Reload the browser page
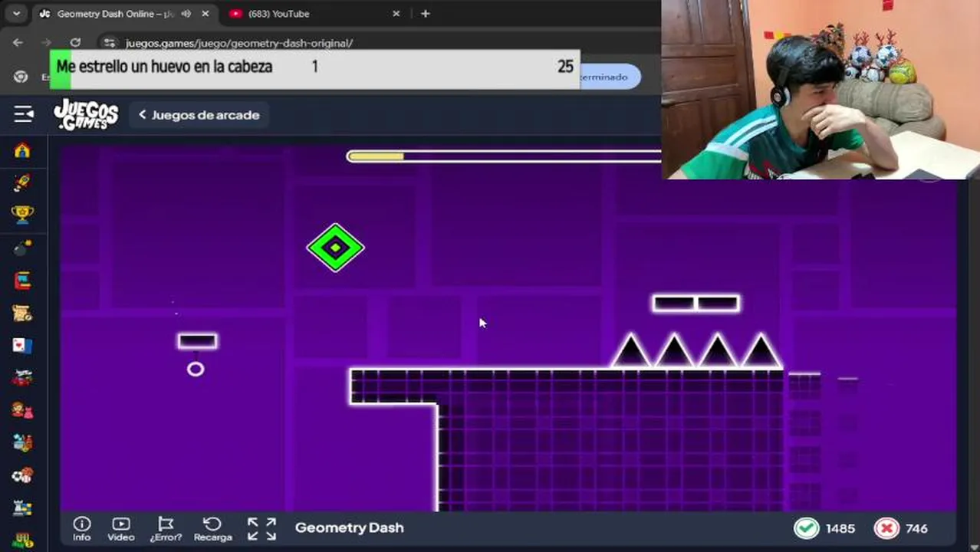Viewport: 980px width, 552px height. pyautogui.click(x=75, y=43)
